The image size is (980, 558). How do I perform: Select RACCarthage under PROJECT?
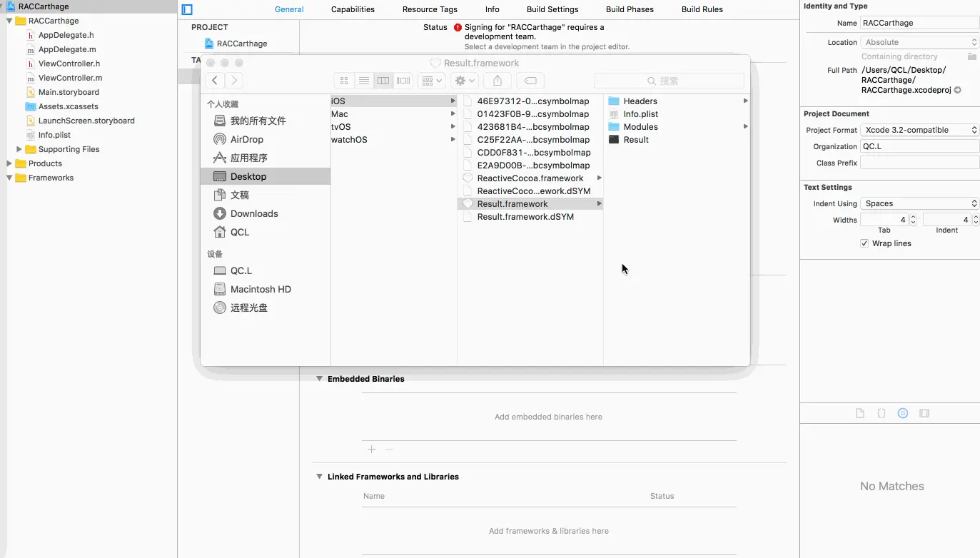(x=236, y=44)
